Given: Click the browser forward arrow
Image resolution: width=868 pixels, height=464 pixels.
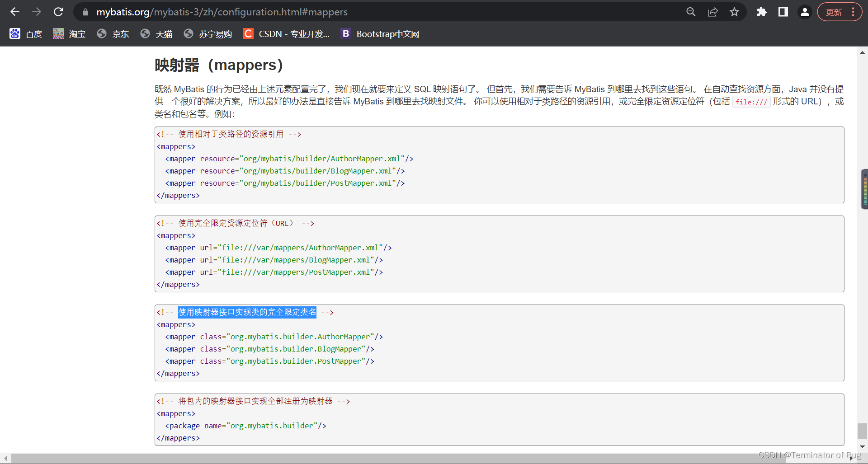Looking at the screenshot, I should [37, 12].
